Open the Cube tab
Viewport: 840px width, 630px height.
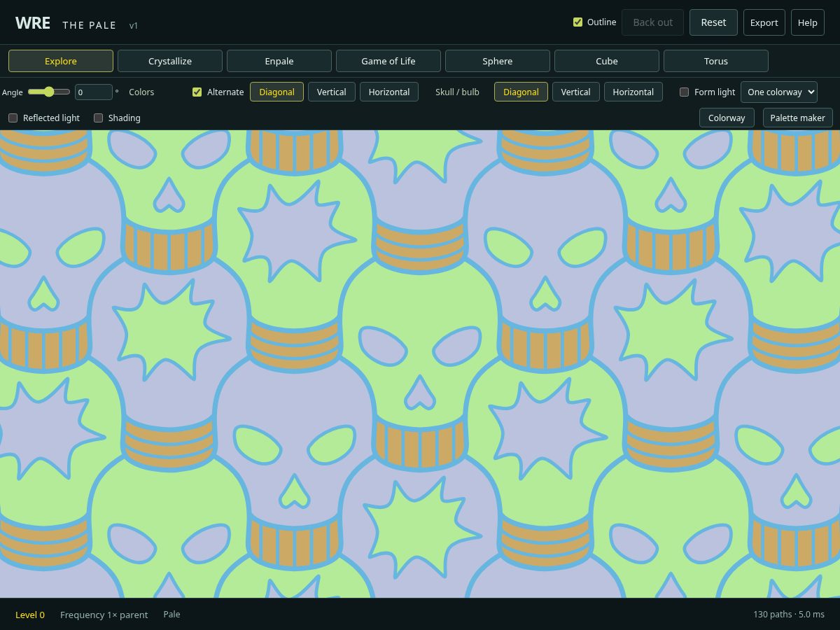pos(607,61)
